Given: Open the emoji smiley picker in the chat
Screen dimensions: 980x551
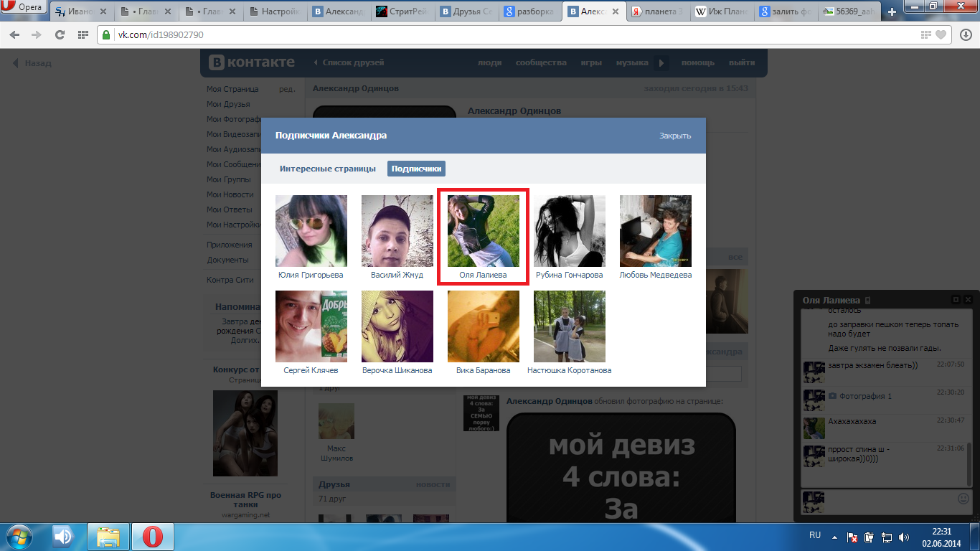Looking at the screenshot, I should 963,499.
